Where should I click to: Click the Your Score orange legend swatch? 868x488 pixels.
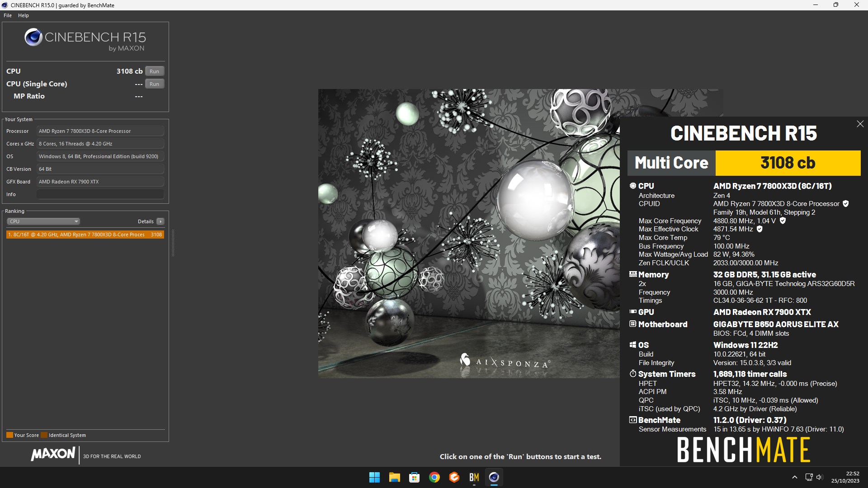(9, 435)
